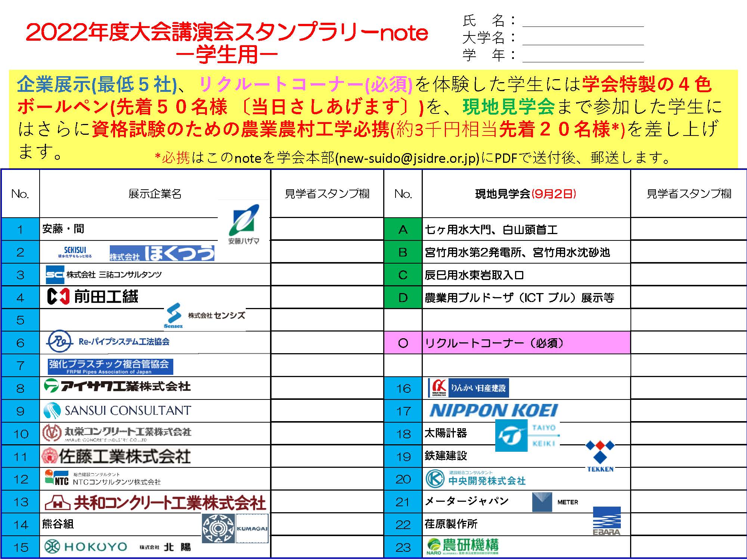Click the number 23 cell
Viewport: 747px width, 560px height.
point(403,547)
